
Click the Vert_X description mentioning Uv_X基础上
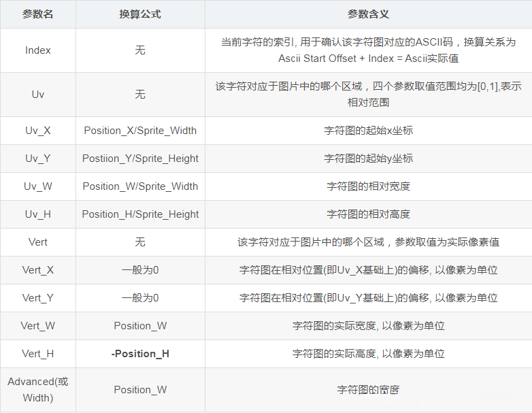[x=368, y=270]
